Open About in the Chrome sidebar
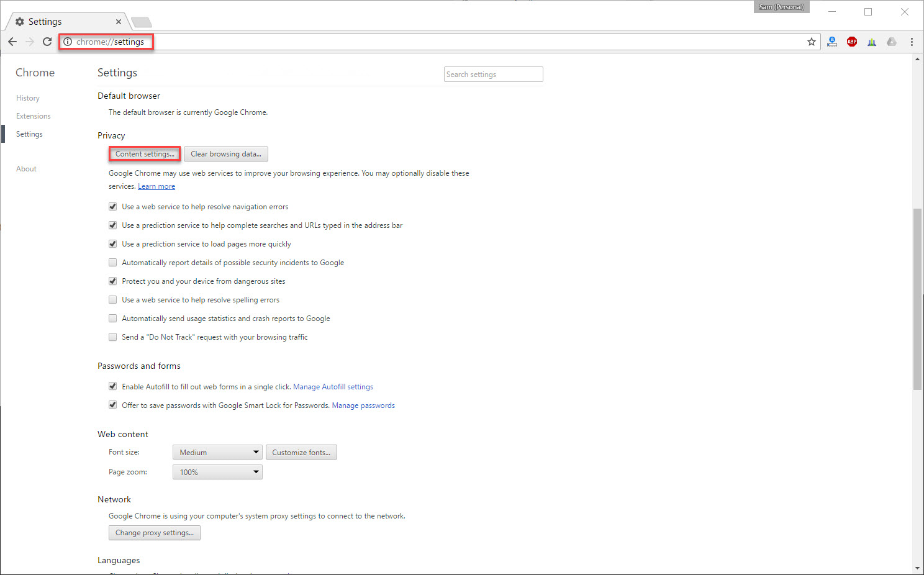924x575 pixels. [x=26, y=169]
